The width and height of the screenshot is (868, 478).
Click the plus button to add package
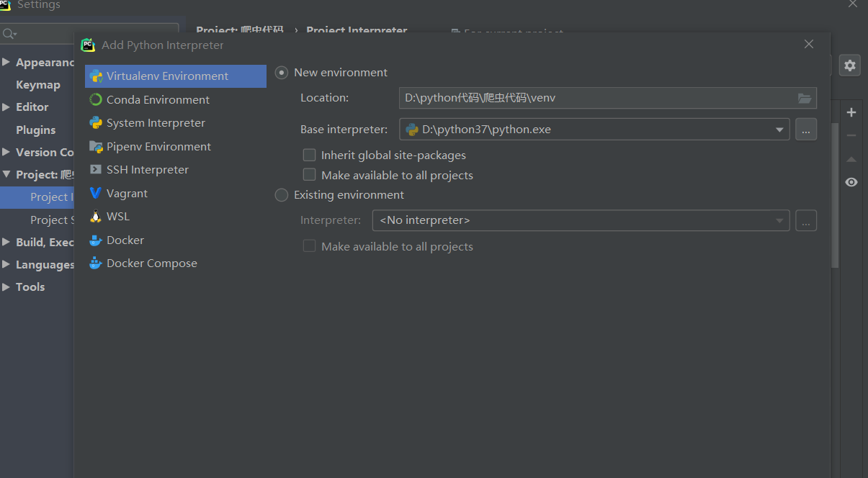851,112
